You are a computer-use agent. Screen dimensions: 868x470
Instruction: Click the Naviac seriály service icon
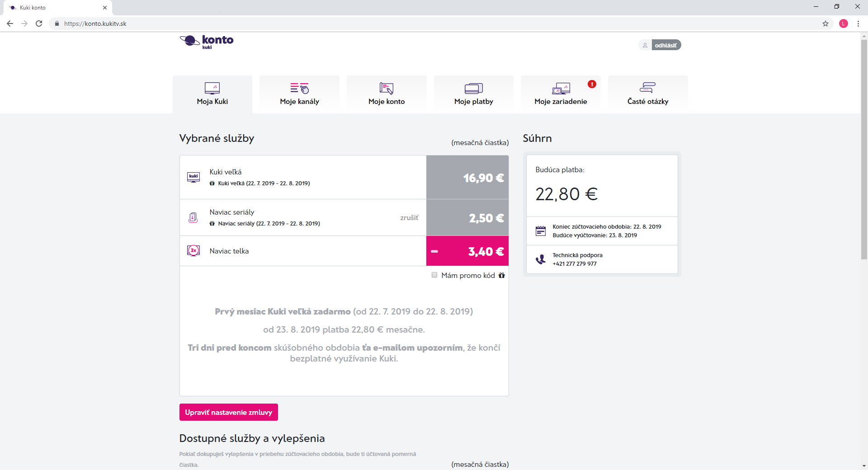(193, 218)
